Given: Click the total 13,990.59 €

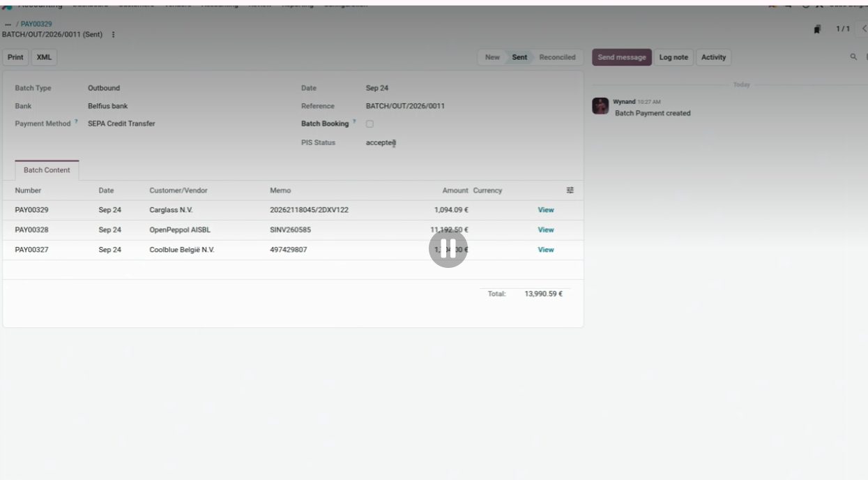Looking at the screenshot, I should 543,294.
